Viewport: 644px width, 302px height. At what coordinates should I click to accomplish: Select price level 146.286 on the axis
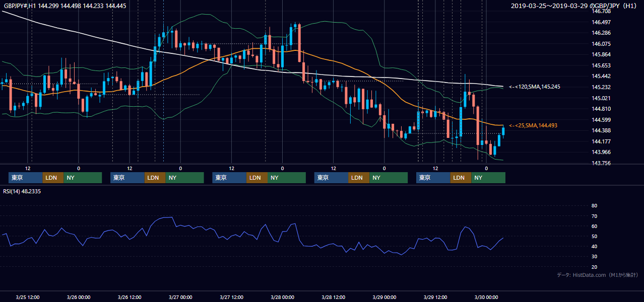[601, 33]
